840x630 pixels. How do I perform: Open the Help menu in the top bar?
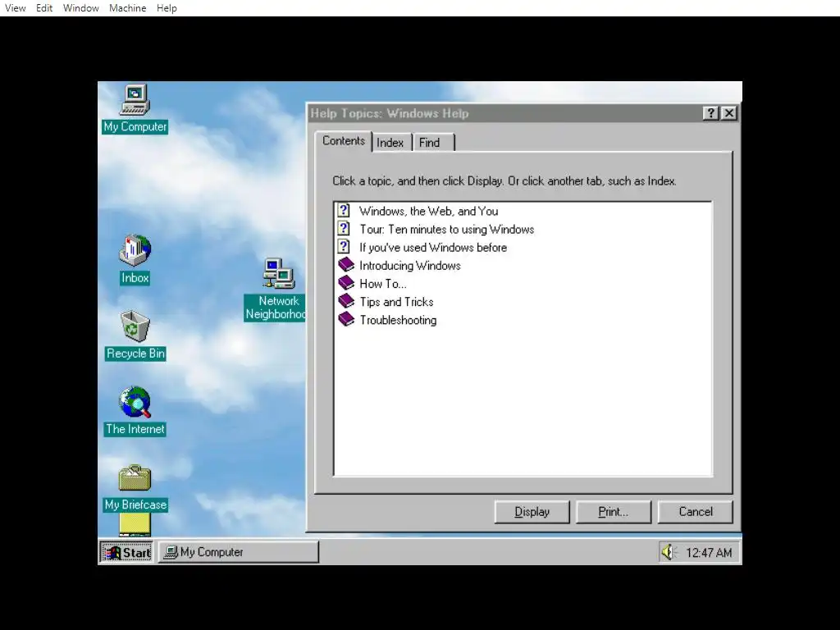(167, 8)
